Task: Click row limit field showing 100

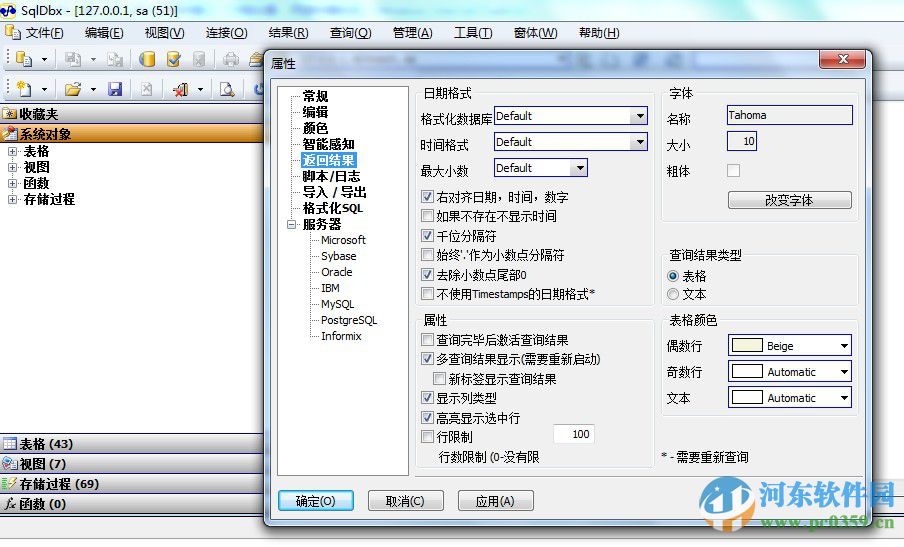Action: tap(574, 434)
